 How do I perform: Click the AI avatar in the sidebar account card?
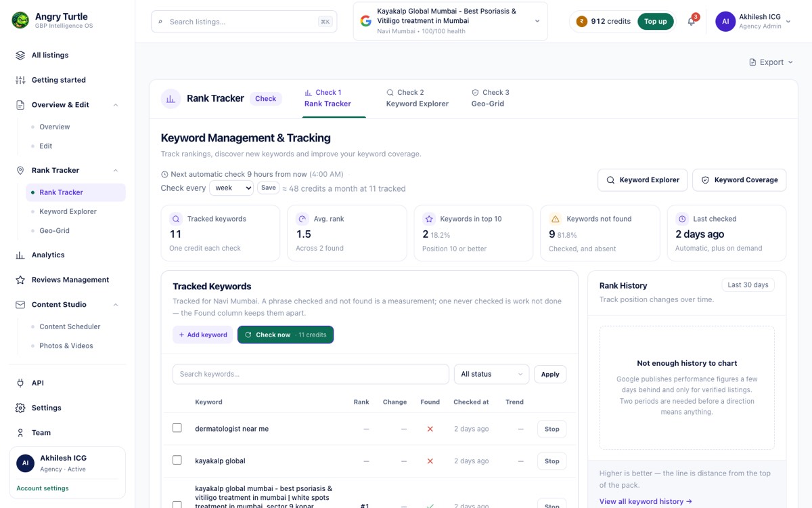point(26,463)
